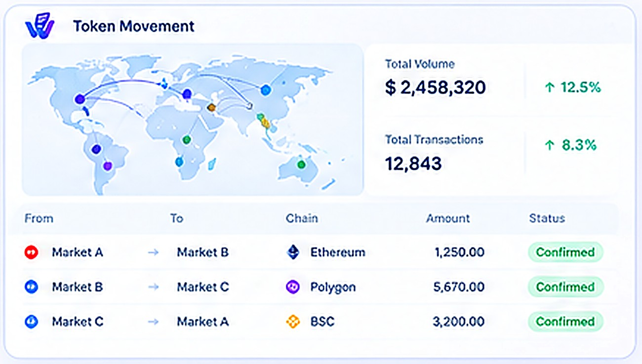Click the $ 2,458,320 total volume value
Screen dimensions: 642x364
(436, 88)
